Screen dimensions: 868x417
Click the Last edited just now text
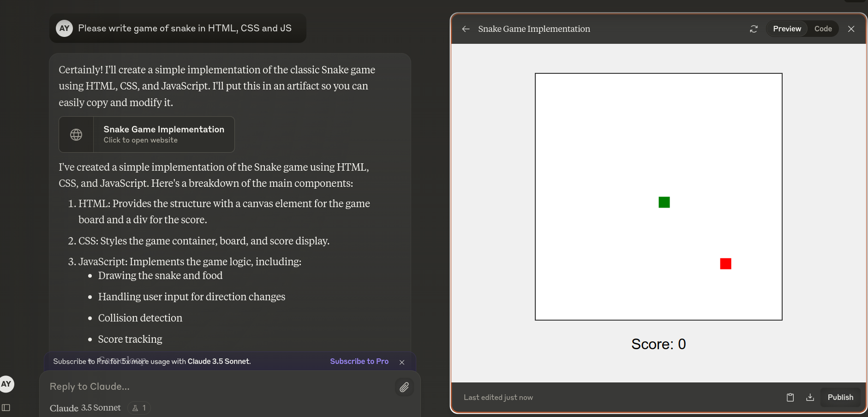coord(498,397)
